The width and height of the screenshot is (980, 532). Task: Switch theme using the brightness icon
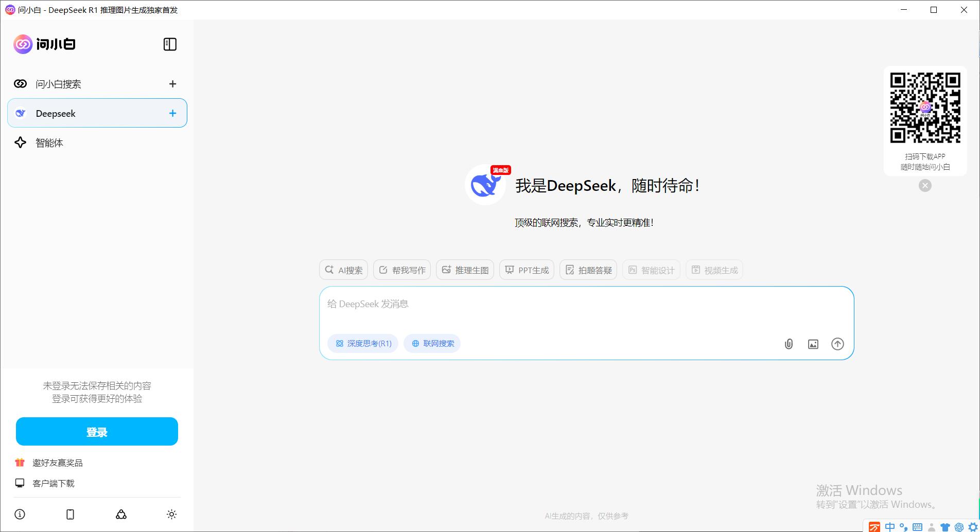tap(171, 514)
